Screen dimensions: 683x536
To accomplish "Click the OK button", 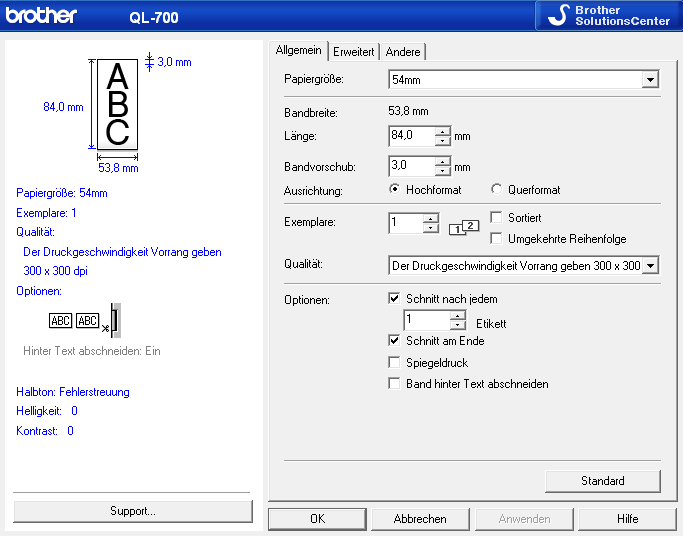I will [317, 519].
